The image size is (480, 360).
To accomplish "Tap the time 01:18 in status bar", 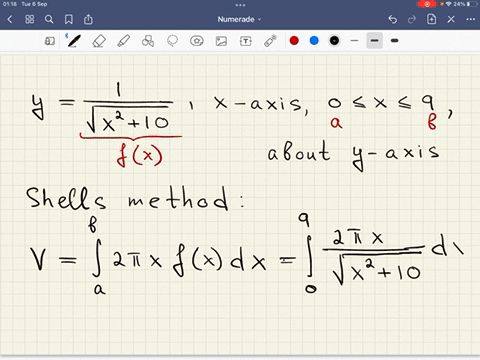I will (10, 4).
